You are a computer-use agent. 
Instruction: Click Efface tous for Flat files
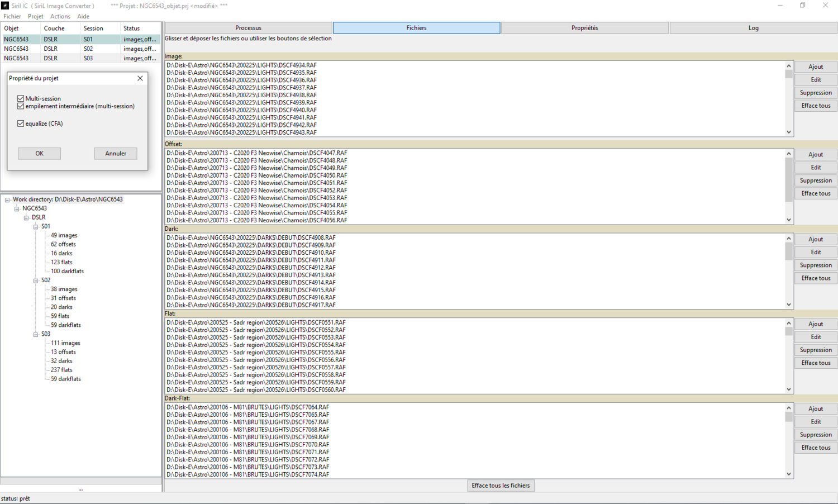tap(816, 363)
